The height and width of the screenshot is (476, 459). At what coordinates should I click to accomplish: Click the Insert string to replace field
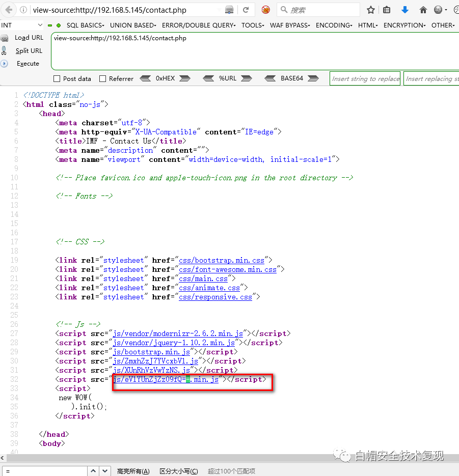tap(365, 78)
